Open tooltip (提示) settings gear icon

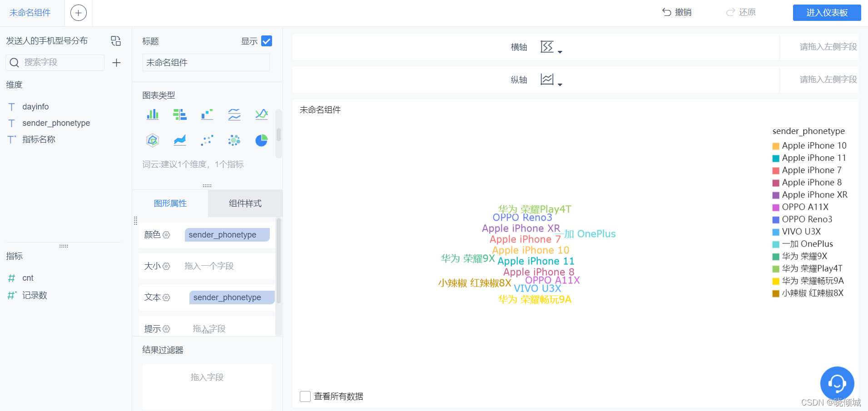[166, 329]
